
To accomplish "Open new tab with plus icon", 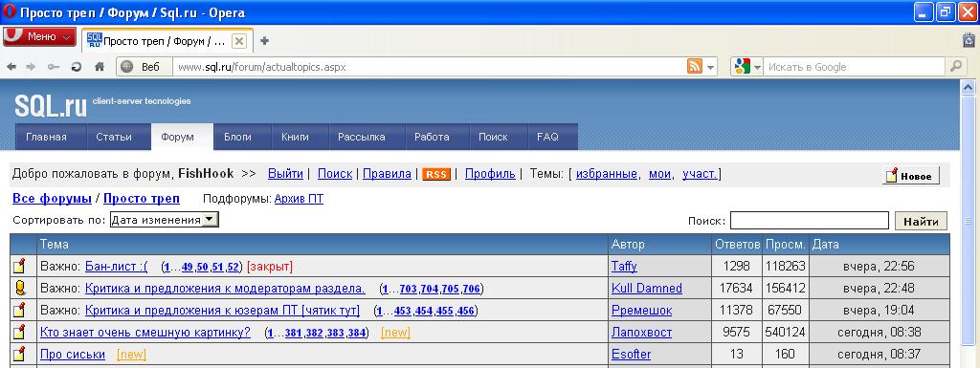I will click(x=264, y=41).
